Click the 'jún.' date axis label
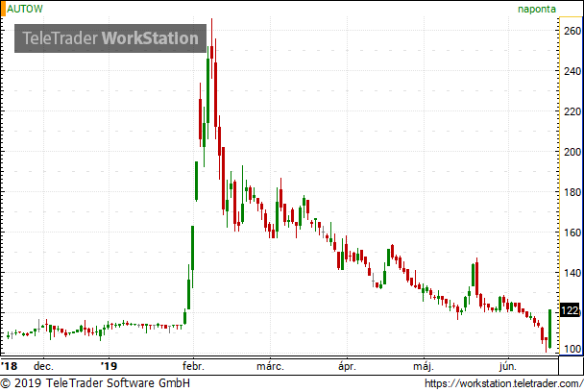 coord(508,366)
